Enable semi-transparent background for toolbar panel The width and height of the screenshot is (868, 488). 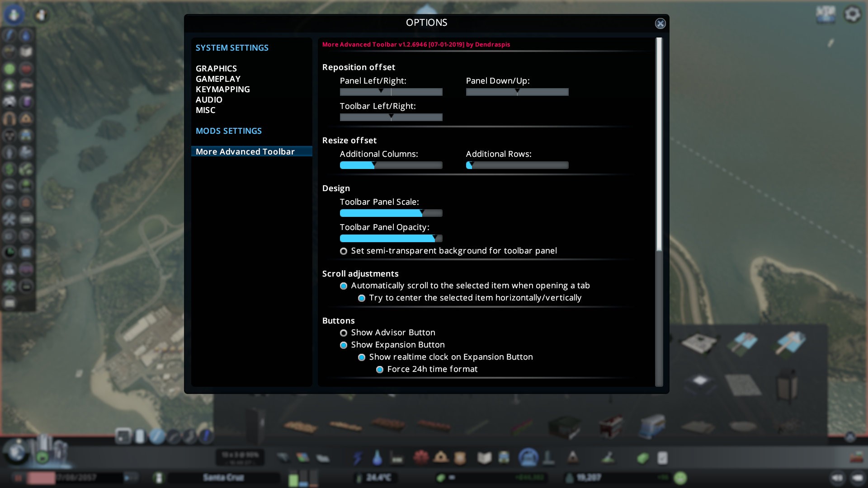344,251
